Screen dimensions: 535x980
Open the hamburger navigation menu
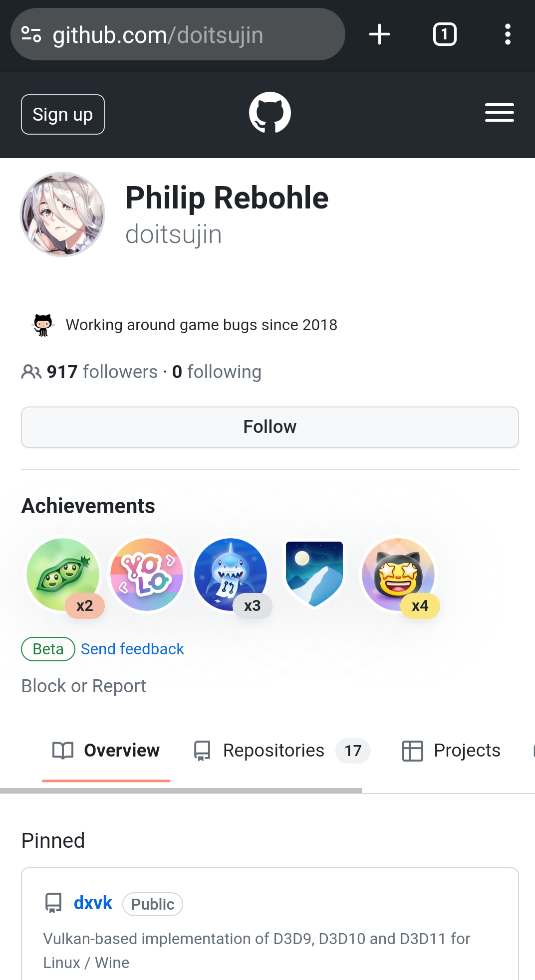(499, 113)
